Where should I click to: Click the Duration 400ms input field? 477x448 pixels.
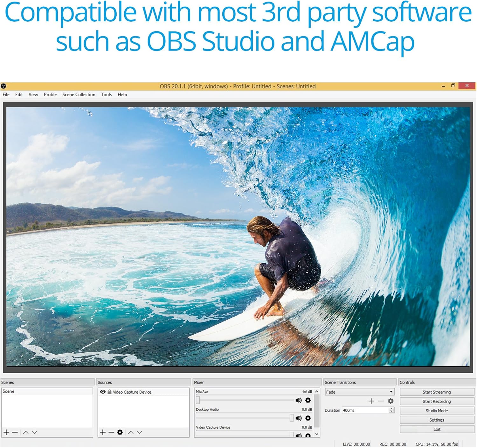[x=365, y=410]
